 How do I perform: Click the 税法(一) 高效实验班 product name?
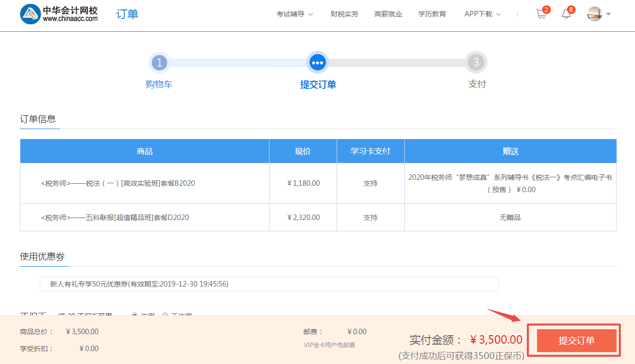click(118, 183)
